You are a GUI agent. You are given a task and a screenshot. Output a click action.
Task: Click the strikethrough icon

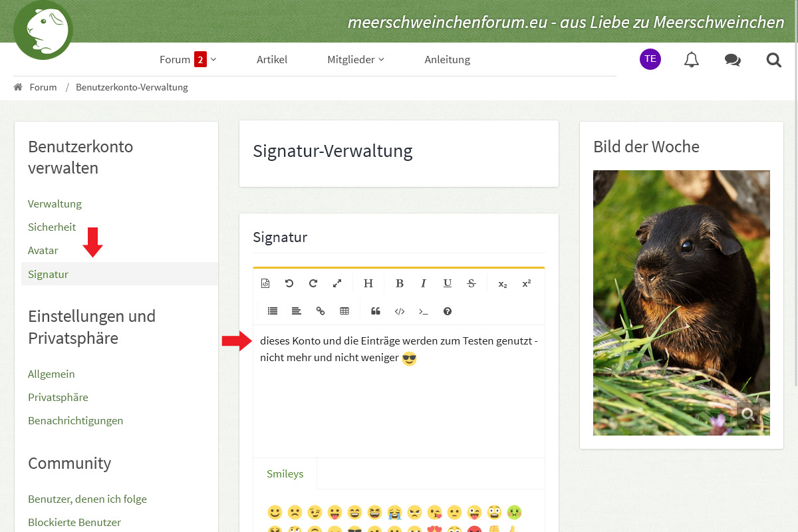[471, 283]
